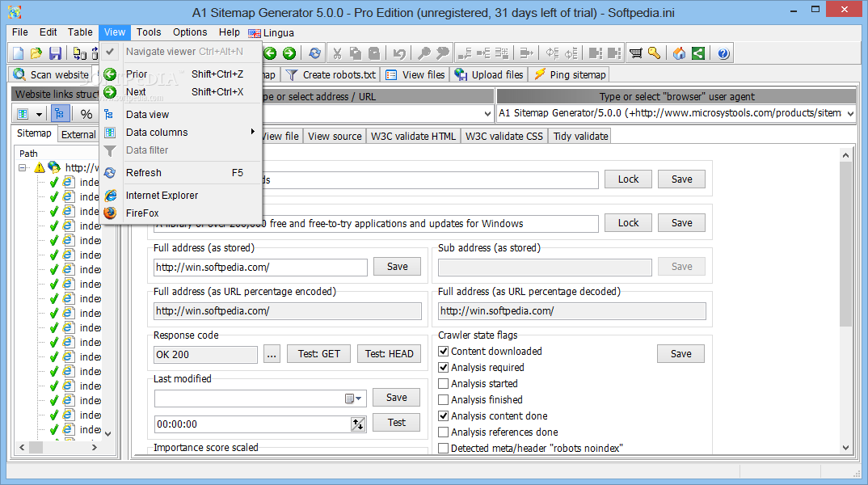The height and width of the screenshot is (485, 868).
Task: Click the ellipsis button beside OK 200
Action: click(x=272, y=354)
